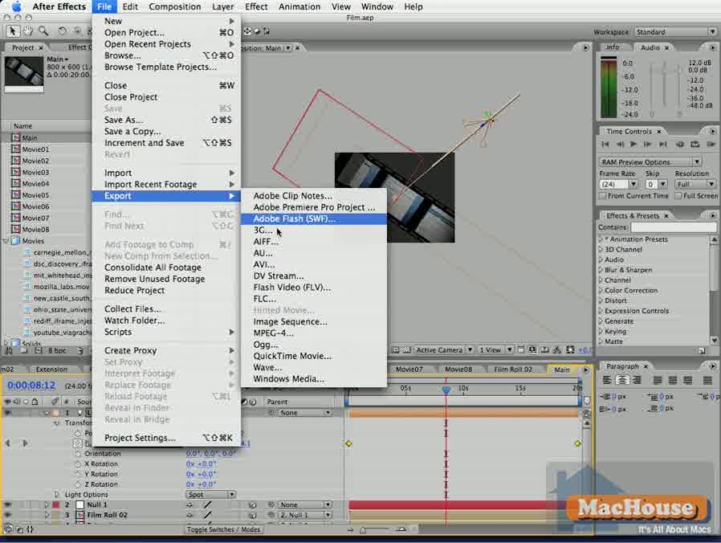Choose Adobe Flash (SWF) export option

click(x=313, y=219)
